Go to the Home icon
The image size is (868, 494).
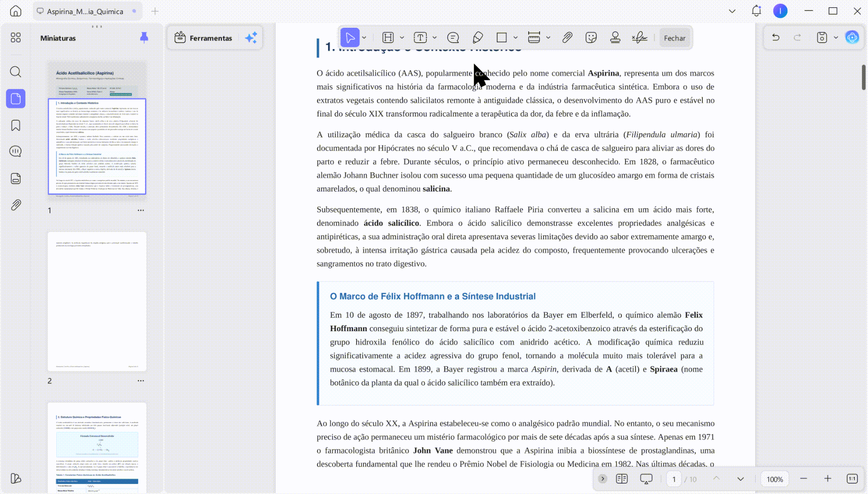tap(15, 11)
